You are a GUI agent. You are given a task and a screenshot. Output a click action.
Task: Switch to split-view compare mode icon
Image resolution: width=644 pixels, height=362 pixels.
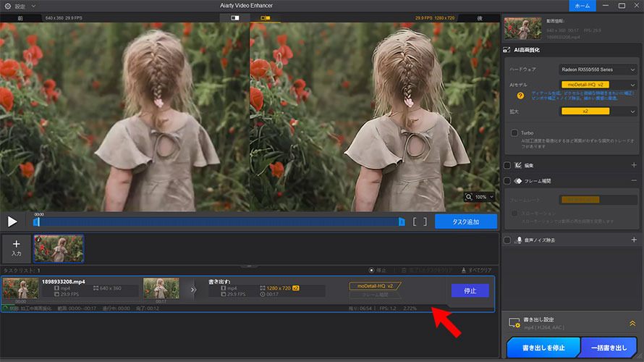(235, 18)
